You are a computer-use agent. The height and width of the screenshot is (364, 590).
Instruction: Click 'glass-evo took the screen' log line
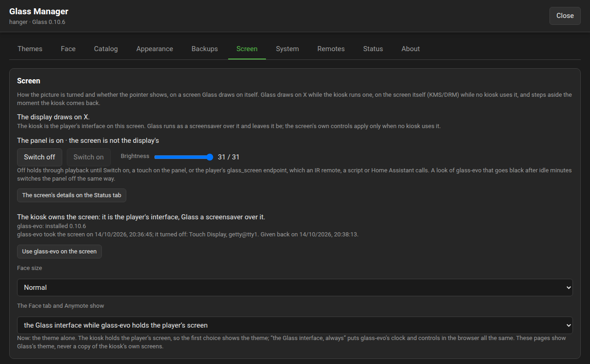(188, 234)
